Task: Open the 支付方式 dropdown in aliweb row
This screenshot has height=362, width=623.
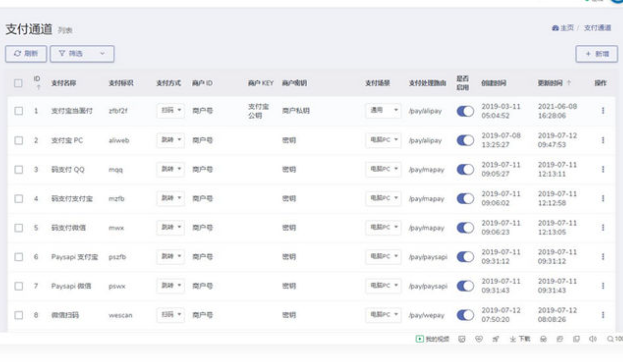Action: click(x=171, y=140)
